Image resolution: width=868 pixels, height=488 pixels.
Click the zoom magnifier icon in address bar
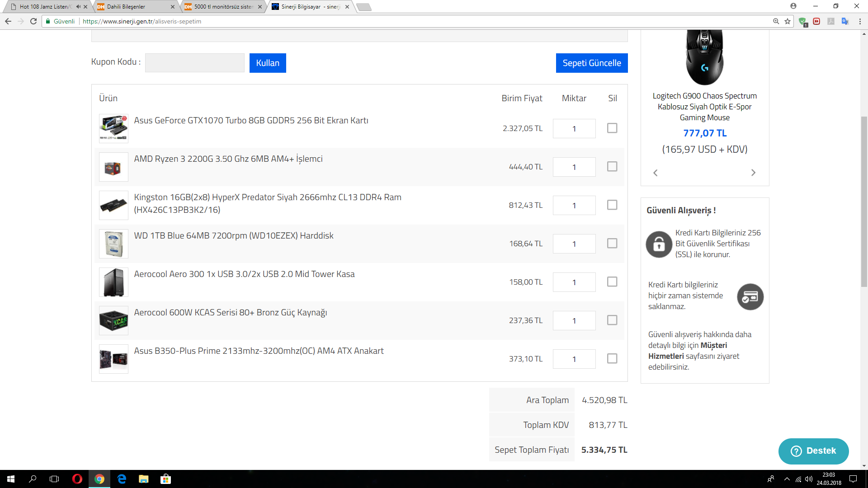point(776,21)
